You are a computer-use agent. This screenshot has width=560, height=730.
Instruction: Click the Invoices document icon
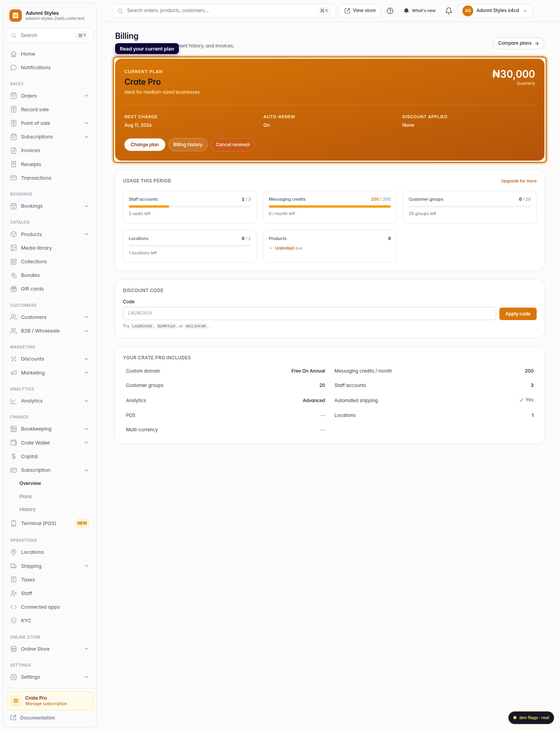[x=14, y=151]
